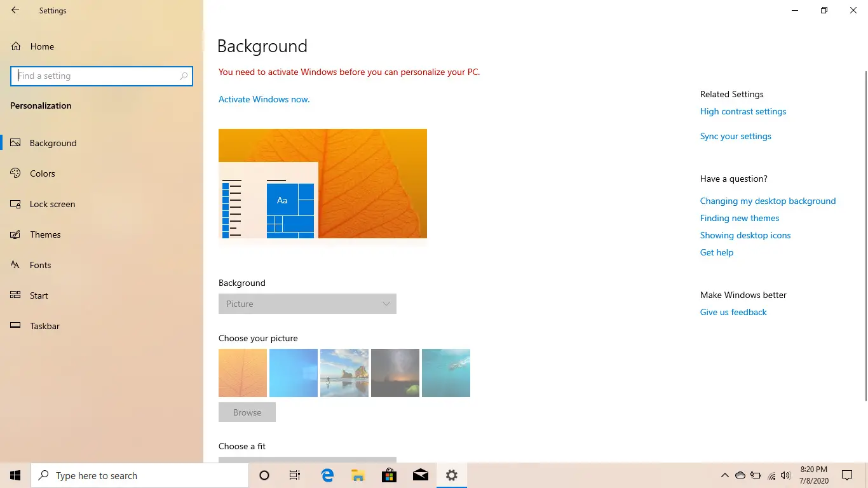
Task: Open the Themes section
Action: [102, 234]
